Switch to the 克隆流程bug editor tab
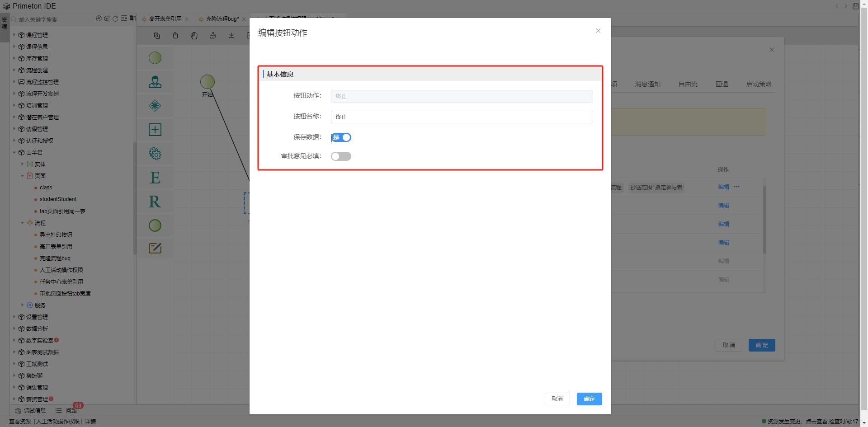The height and width of the screenshot is (427, 868). [222, 19]
